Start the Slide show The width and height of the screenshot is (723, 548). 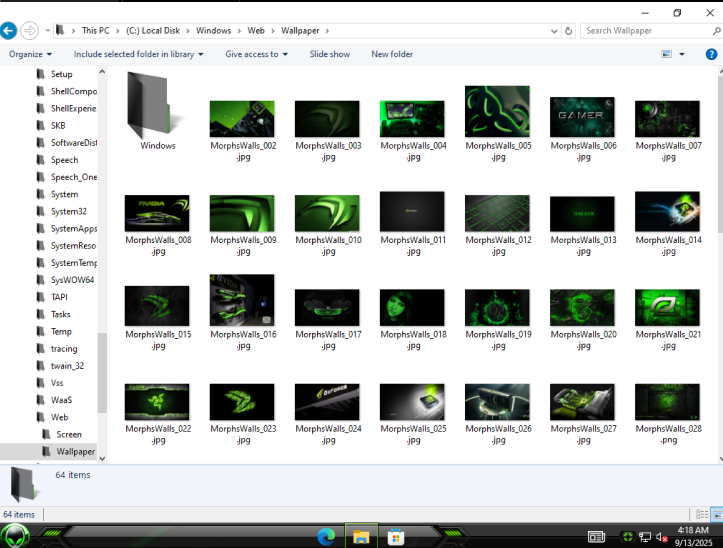(x=330, y=54)
